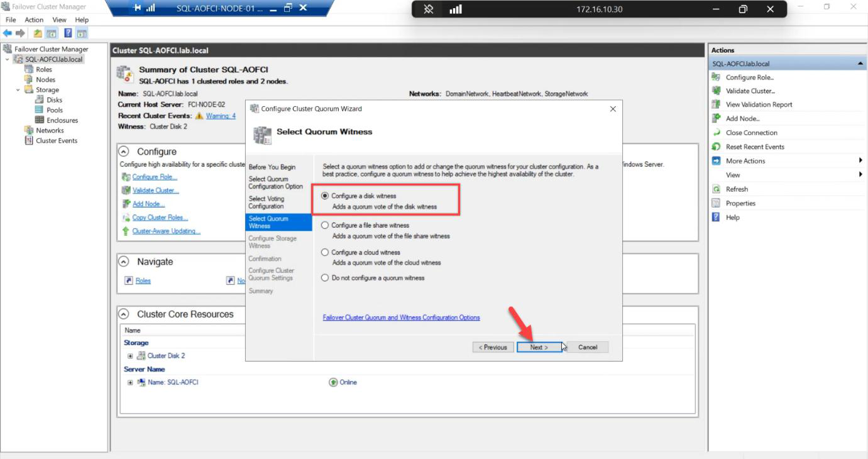Screen dimensions: 868x459
Task: Open Failover Cluster Quorum and Witness Configuration Options link
Action: (x=401, y=318)
